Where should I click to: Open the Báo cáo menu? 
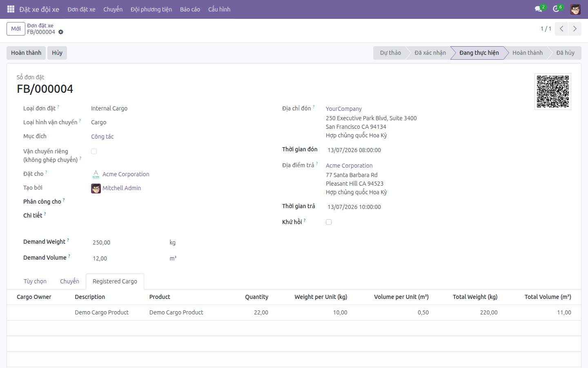click(x=190, y=9)
